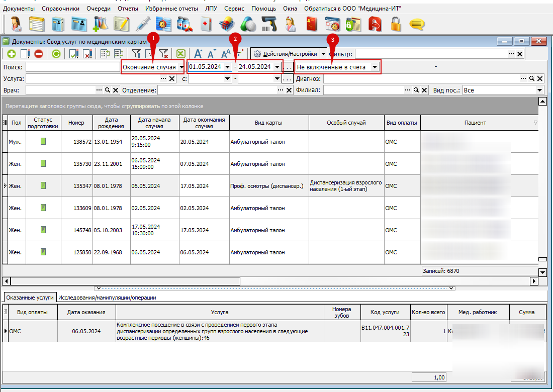Click the golden padlock icon
The height and width of the screenshot is (392, 553).
[396, 25]
